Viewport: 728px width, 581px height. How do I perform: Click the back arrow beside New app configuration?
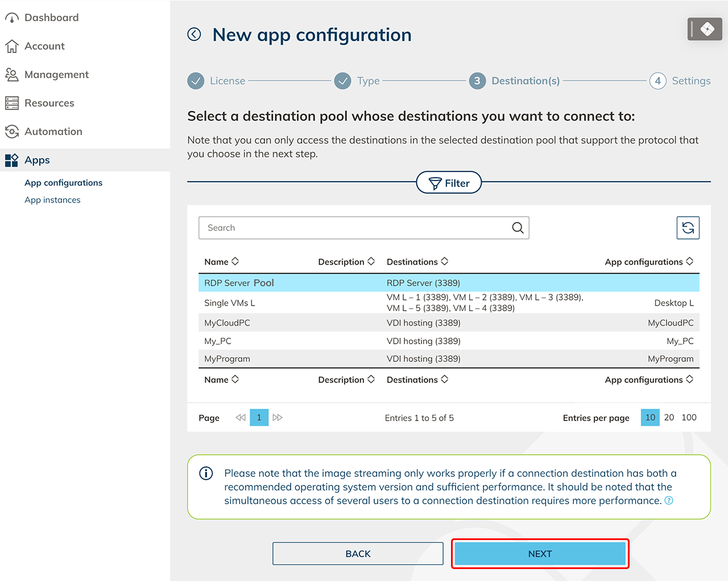195,35
